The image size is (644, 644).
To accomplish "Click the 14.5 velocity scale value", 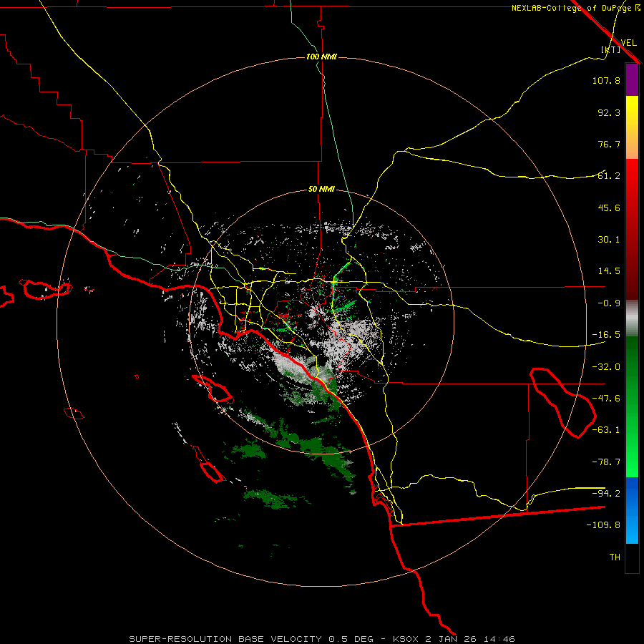I will (x=609, y=271).
